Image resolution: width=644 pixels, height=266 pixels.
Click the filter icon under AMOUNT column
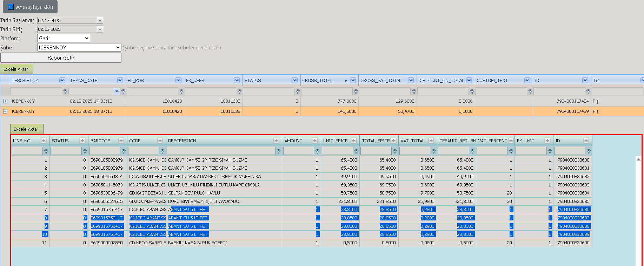(317, 151)
